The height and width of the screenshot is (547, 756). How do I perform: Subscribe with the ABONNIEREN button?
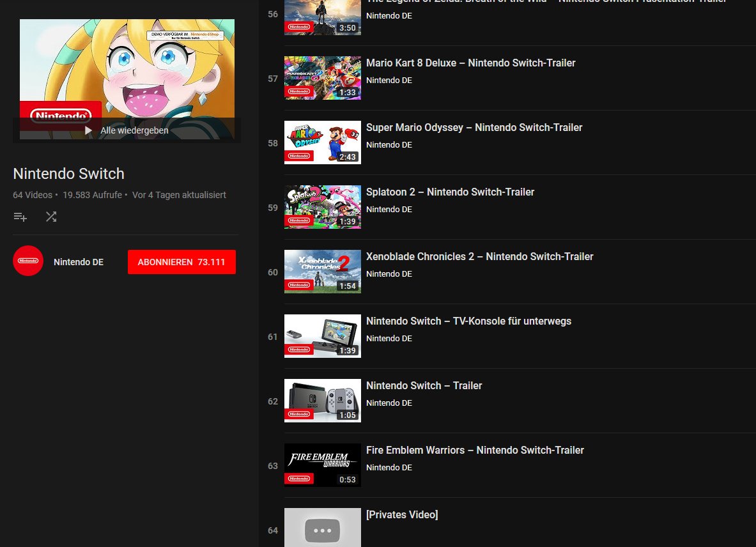181,262
